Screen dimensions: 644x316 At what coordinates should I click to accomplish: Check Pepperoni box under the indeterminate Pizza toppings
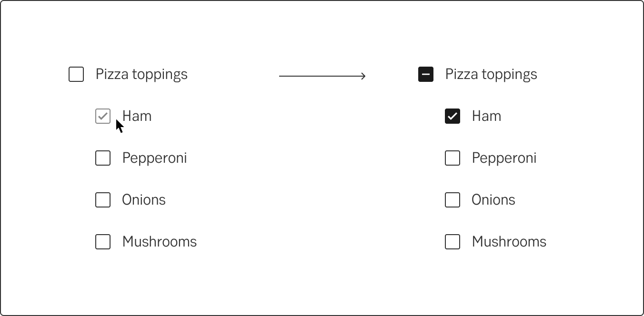coord(453,158)
